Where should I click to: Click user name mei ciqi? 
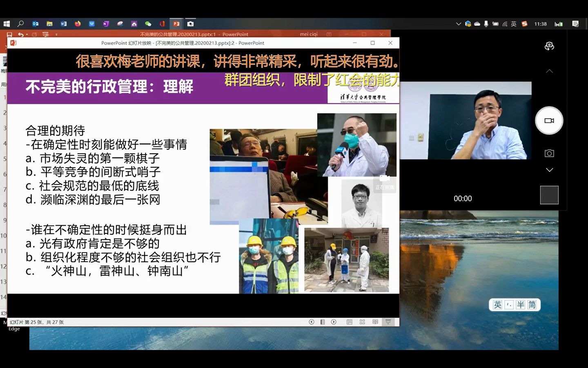click(x=309, y=34)
